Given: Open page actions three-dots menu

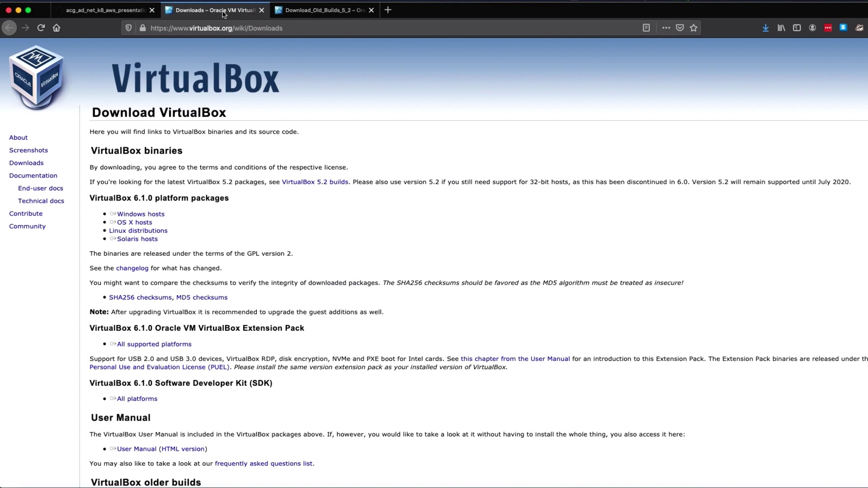Looking at the screenshot, I should point(666,28).
